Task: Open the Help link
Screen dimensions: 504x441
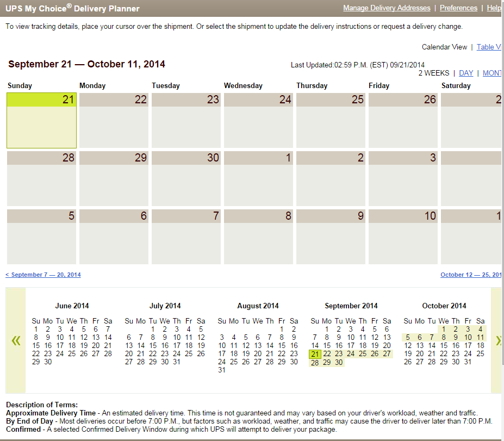Action: [x=494, y=8]
